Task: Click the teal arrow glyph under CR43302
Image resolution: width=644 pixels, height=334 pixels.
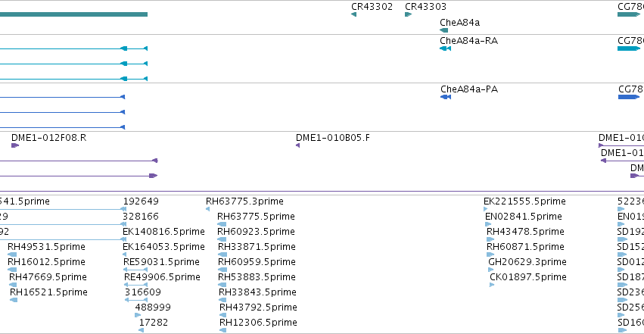Action: [x=353, y=14]
